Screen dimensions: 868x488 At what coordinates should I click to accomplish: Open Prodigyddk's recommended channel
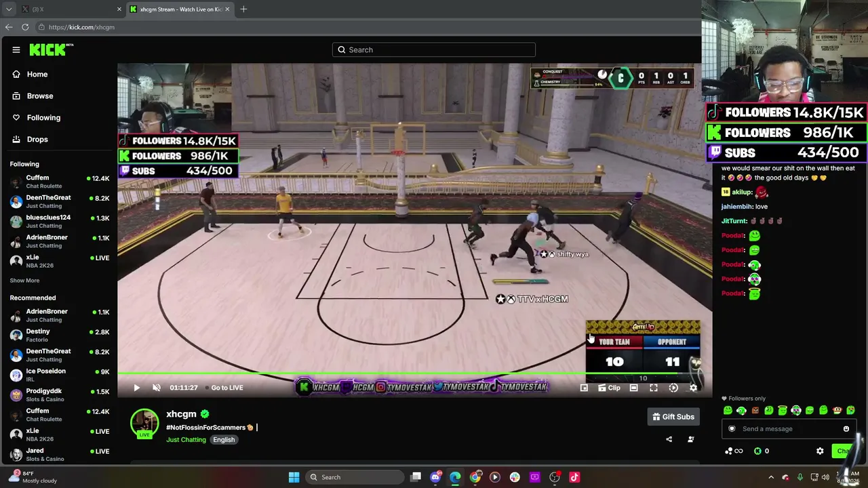click(x=59, y=395)
